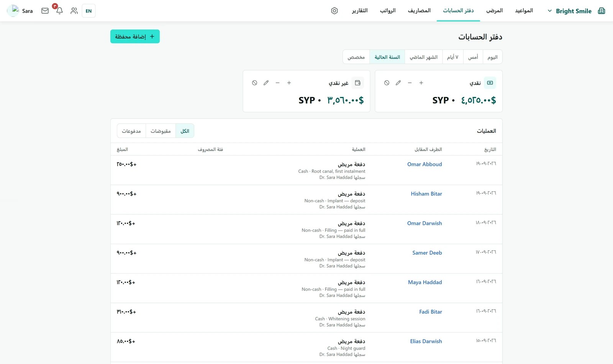Edit the غير نقدي wallet with pencil icon
The width and height of the screenshot is (613, 364).
point(266,83)
